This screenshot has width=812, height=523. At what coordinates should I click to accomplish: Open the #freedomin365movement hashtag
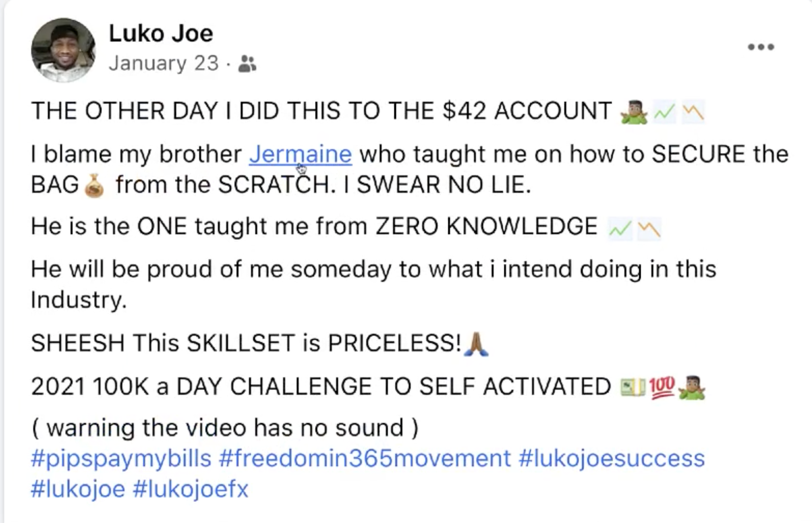[364, 458]
